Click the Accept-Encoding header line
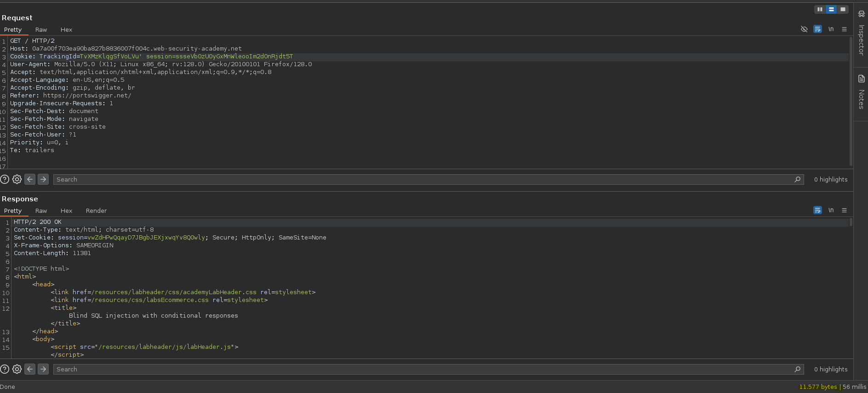868x393 pixels. tap(73, 88)
